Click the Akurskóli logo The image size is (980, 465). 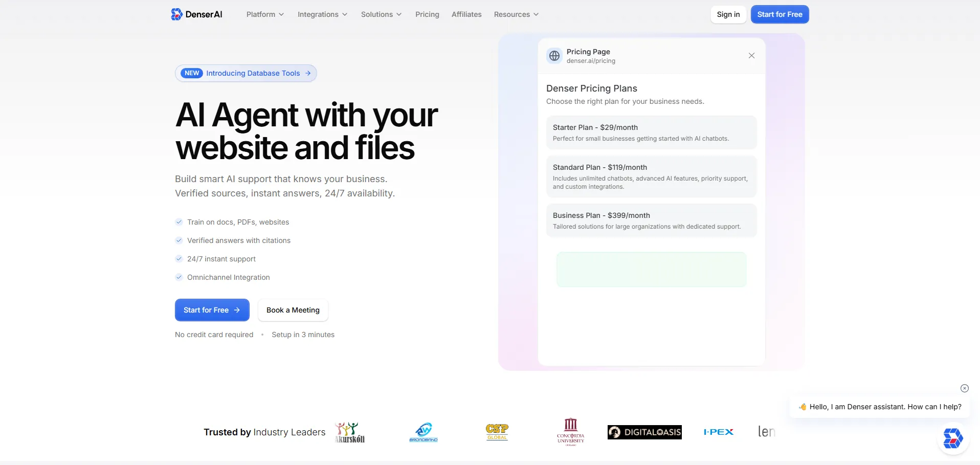pyautogui.click(x=350, y=432)
